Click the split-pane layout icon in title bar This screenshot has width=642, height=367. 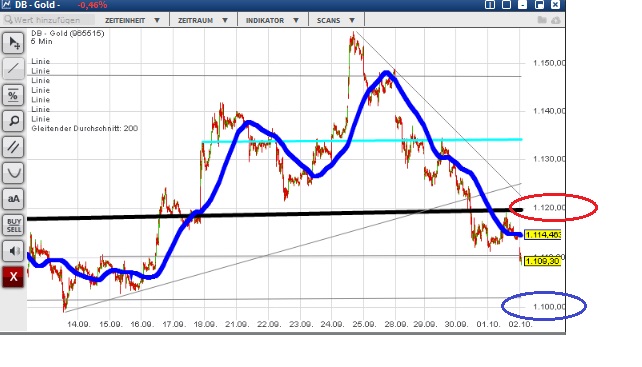click(x=490, y=5)
